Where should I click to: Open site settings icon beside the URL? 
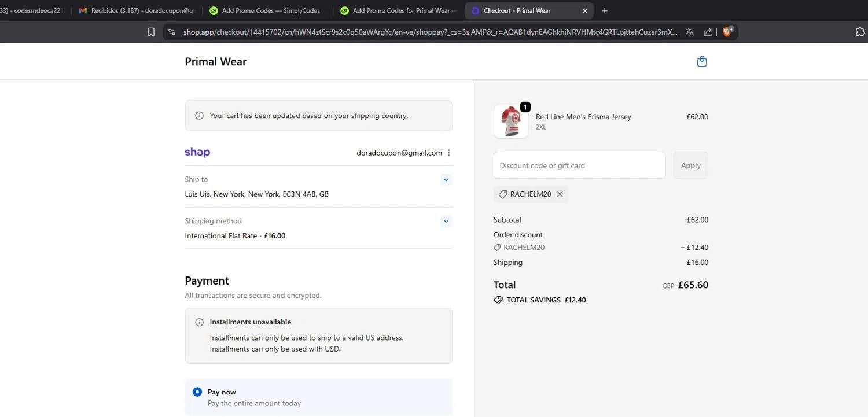(171, 32)
